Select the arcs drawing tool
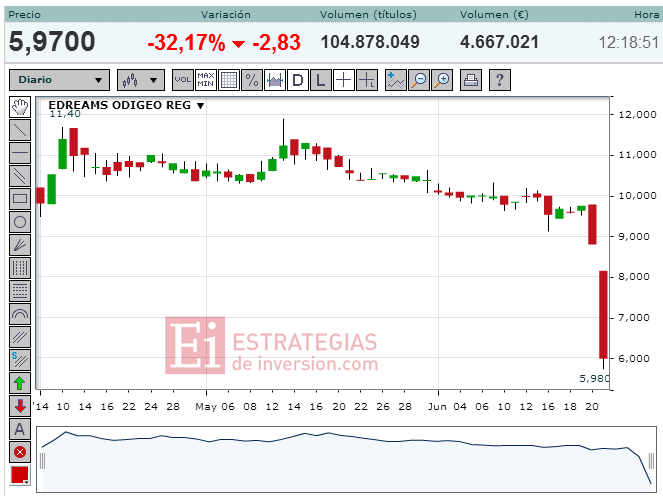This screenshot has width=663, height=496. (20, 314)
